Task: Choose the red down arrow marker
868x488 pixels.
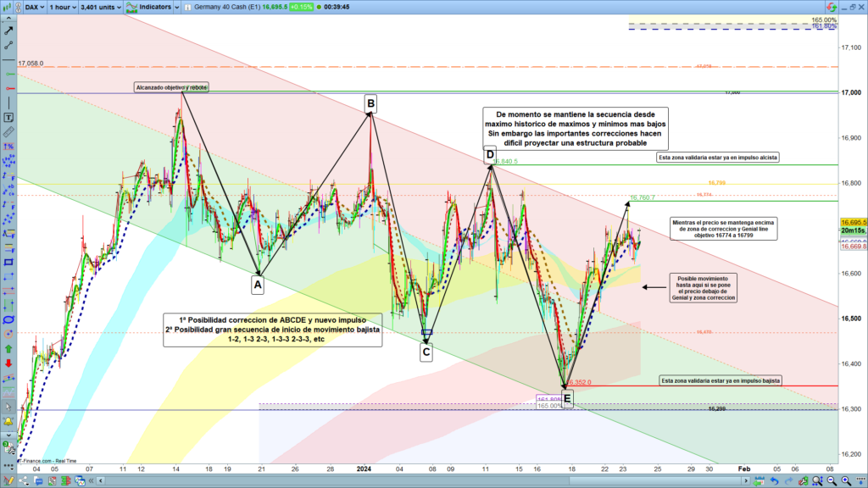Action: click(8, 363)
